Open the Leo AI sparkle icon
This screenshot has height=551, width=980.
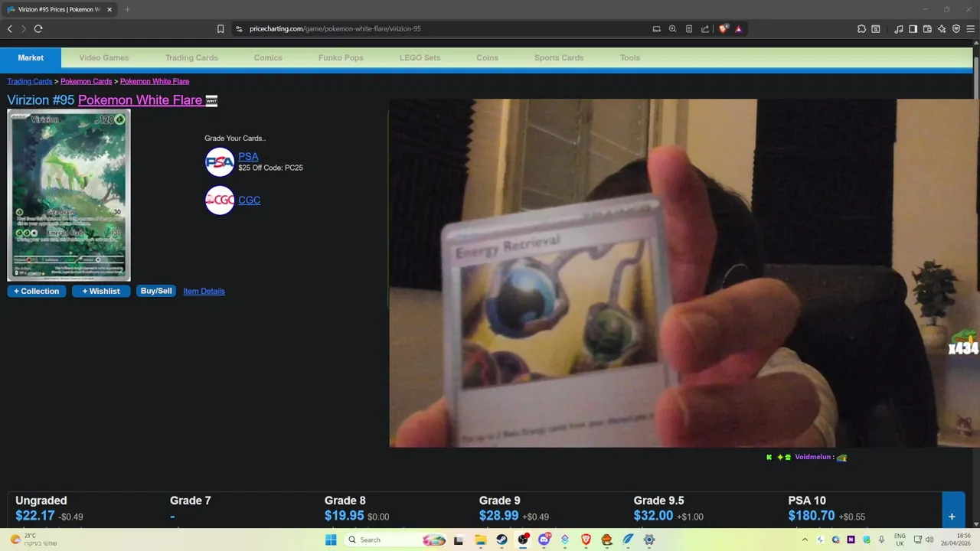click(942, 29)
